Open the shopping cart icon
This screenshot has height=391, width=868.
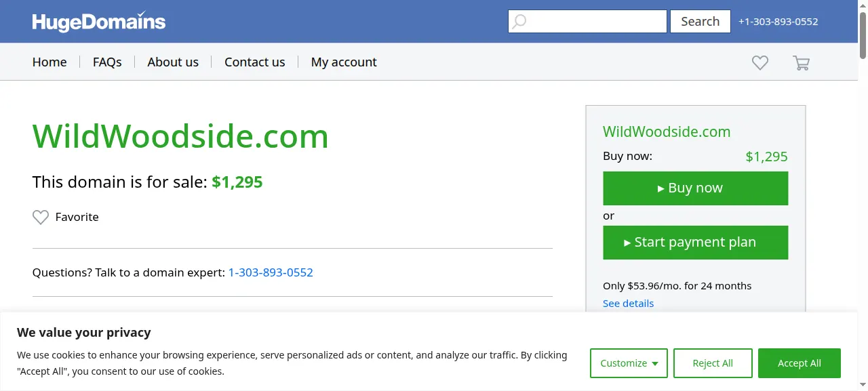tap(801, 62)
